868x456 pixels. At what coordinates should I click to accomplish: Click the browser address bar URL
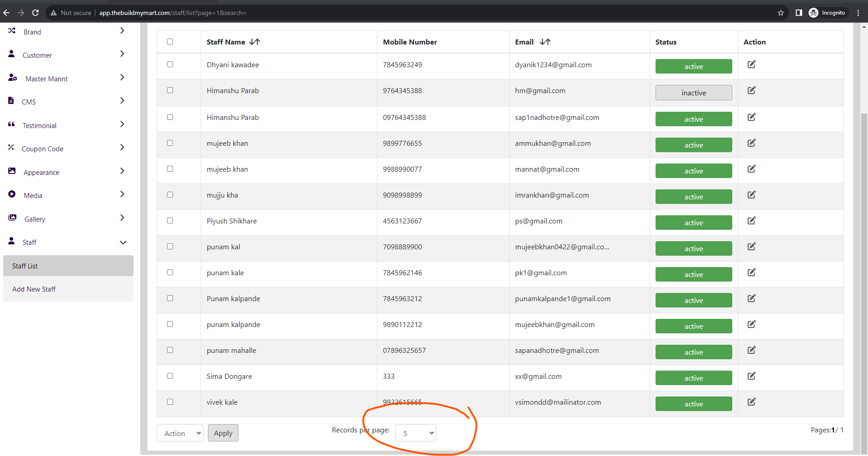[x=173, y=13]
